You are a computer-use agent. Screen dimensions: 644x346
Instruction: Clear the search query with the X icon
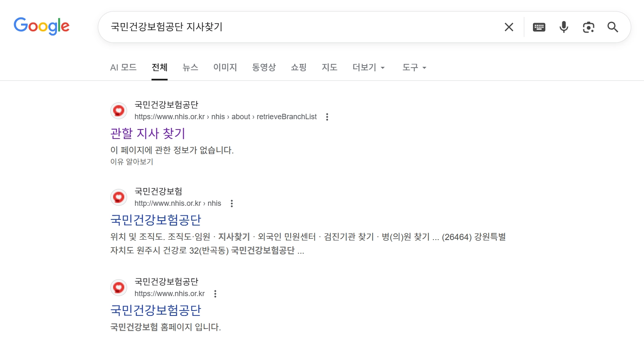coord(509,26)
